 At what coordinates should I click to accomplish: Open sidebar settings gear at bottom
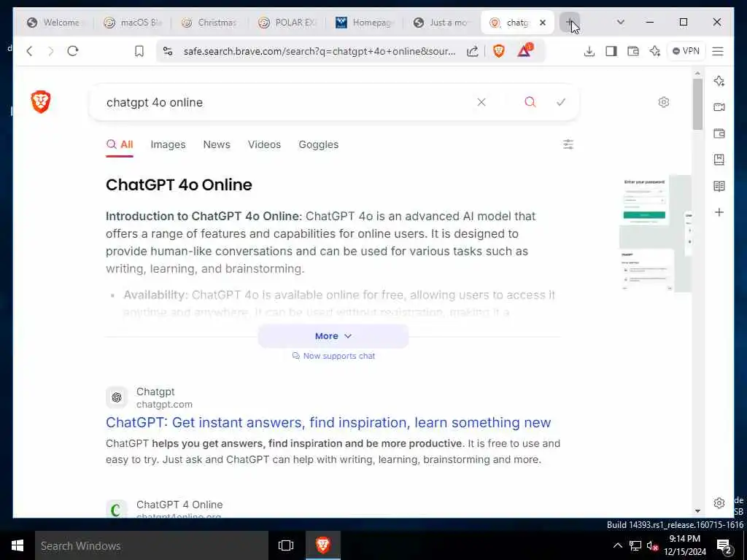click(719, 503)
